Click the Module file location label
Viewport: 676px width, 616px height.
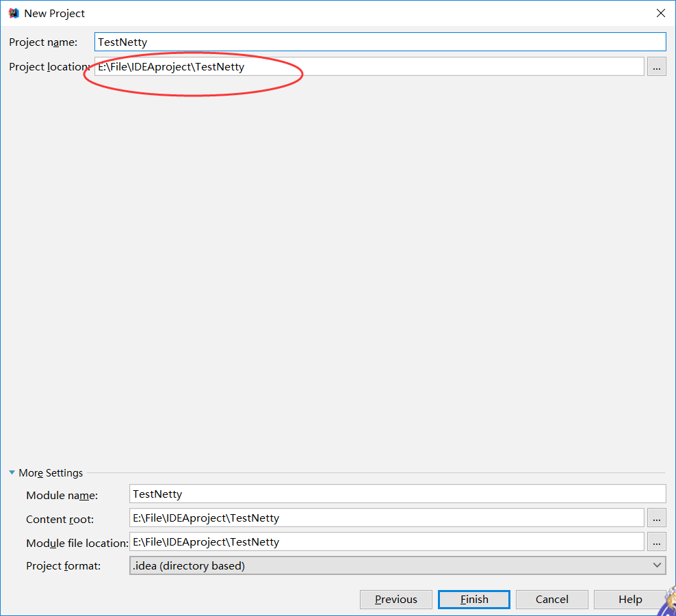click(x=77, y=544)
